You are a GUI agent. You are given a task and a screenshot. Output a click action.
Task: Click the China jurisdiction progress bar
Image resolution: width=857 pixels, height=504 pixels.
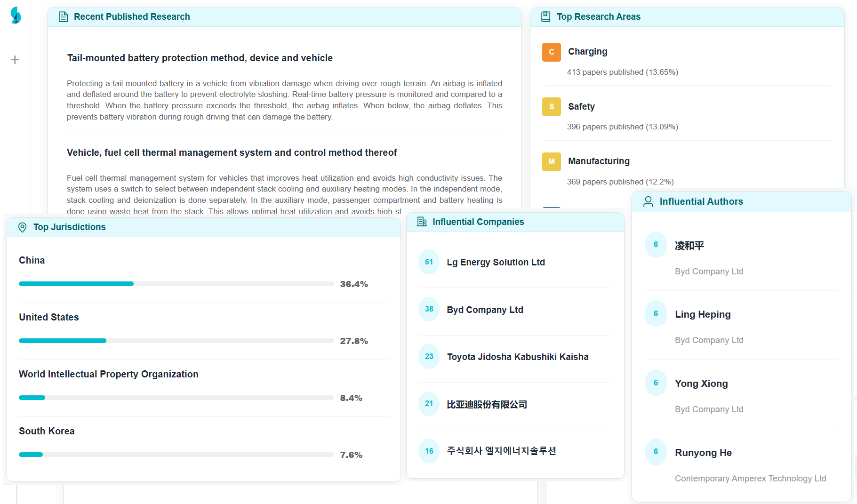point(176,284)
